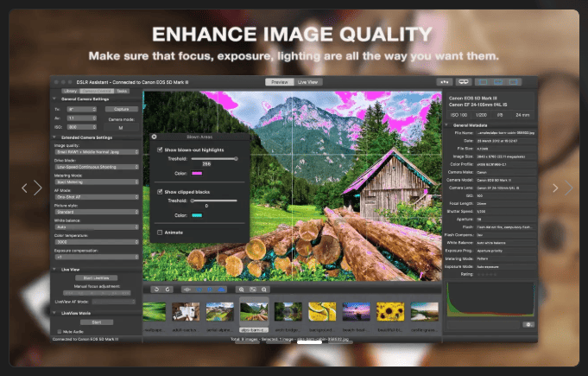Click the blue cloud-shaped overlay icon
Viewport: 588px width, 376px height.
point(221,290)
